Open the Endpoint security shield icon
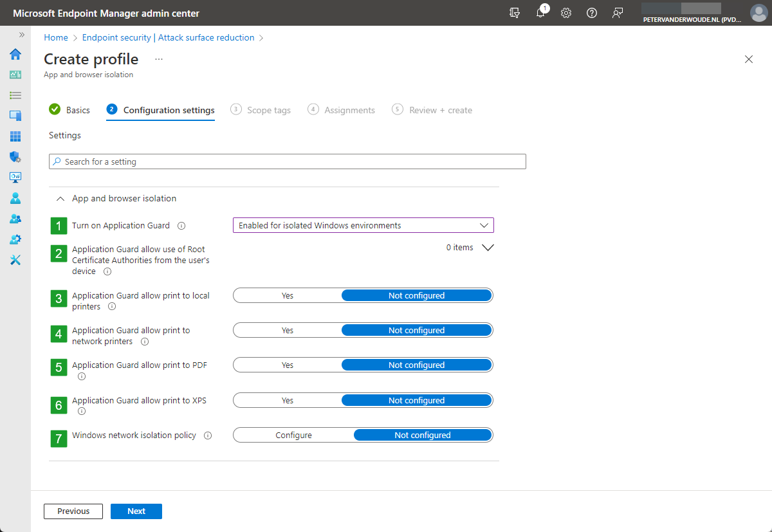Image resolution: width=772 pixels, height=532 pixels. tap(15, 157)
